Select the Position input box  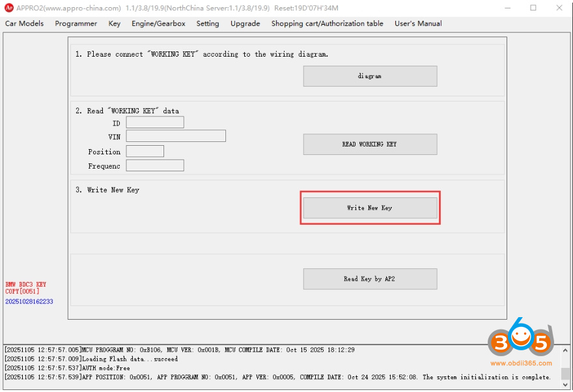[x=145, y=151]
